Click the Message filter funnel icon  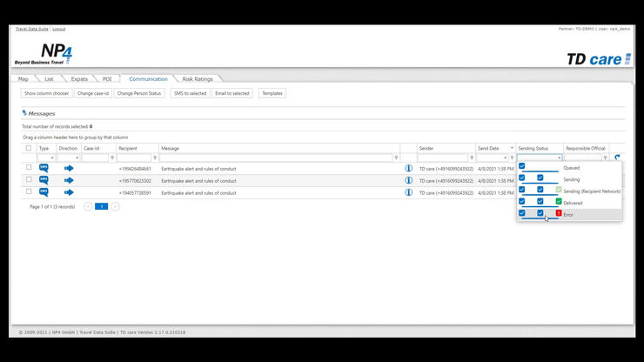pos(396,158)
